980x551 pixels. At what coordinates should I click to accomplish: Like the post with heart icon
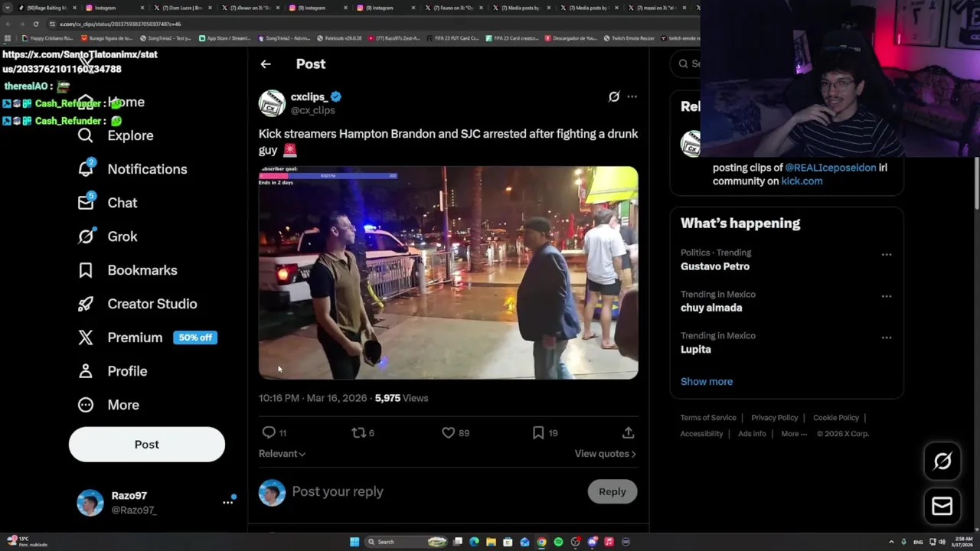[x=449, y=432]
